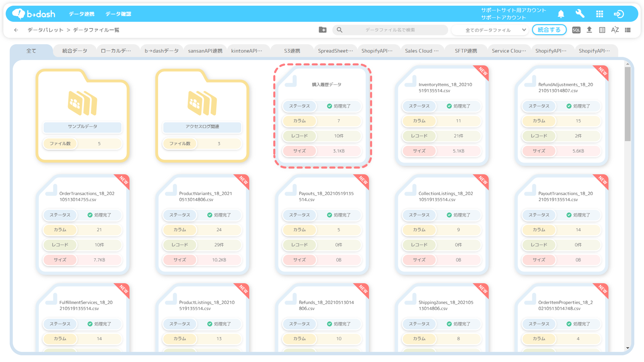
Task: Switch to the S3連携 tab
Action: (x=292, y=51)
